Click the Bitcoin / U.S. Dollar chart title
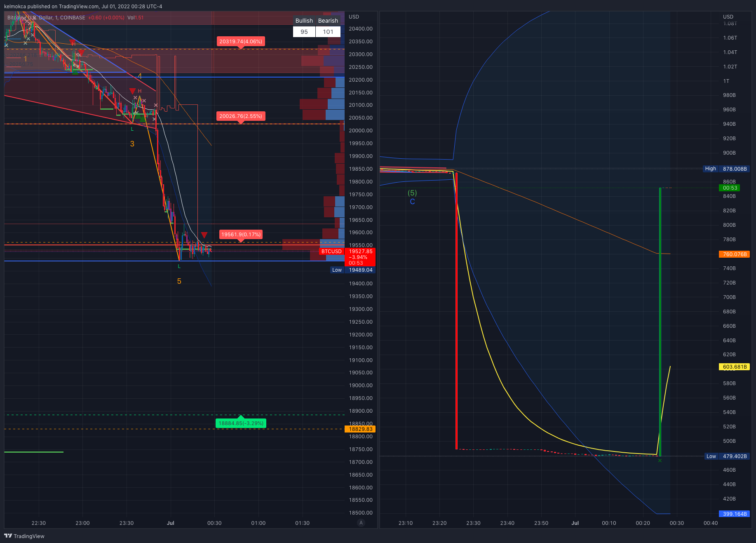Viewport: 756px width, 543px height. (46, 18)
